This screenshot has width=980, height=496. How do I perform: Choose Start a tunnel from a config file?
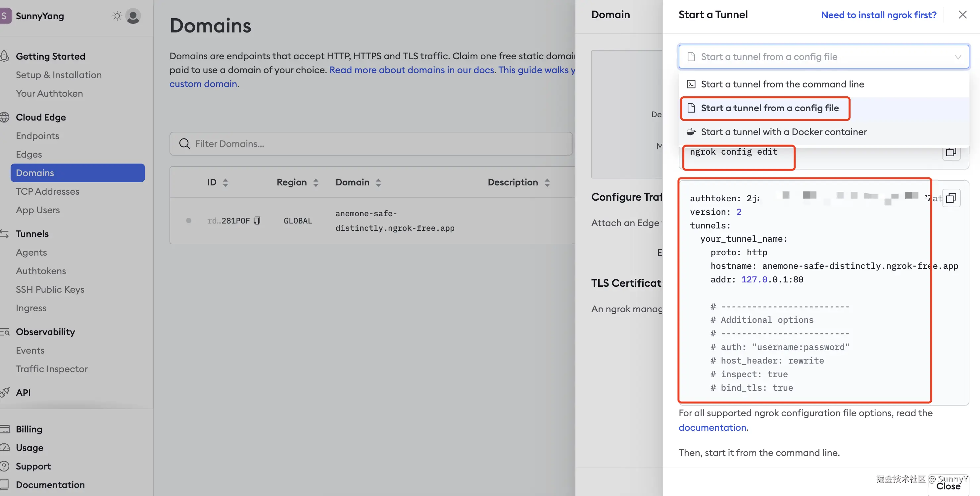click(x=769, y=108)
